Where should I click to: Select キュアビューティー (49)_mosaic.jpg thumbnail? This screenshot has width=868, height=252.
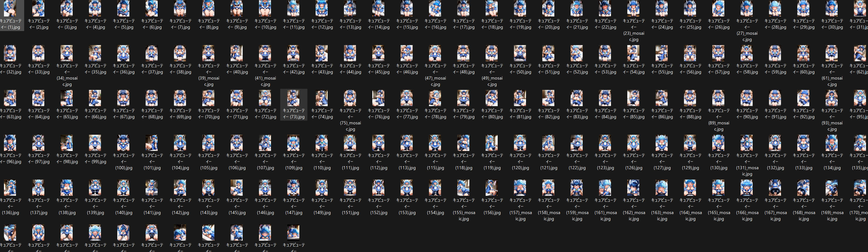(491, 53)
